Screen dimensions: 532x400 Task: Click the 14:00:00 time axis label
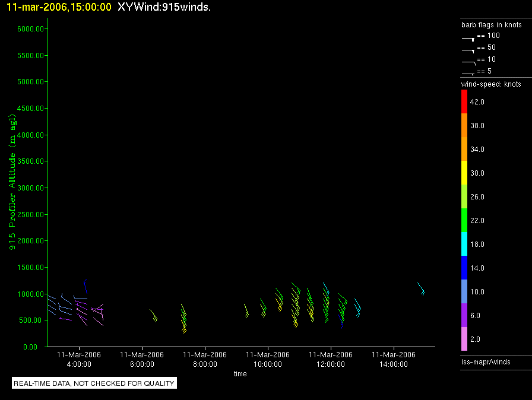click(394, 364)
